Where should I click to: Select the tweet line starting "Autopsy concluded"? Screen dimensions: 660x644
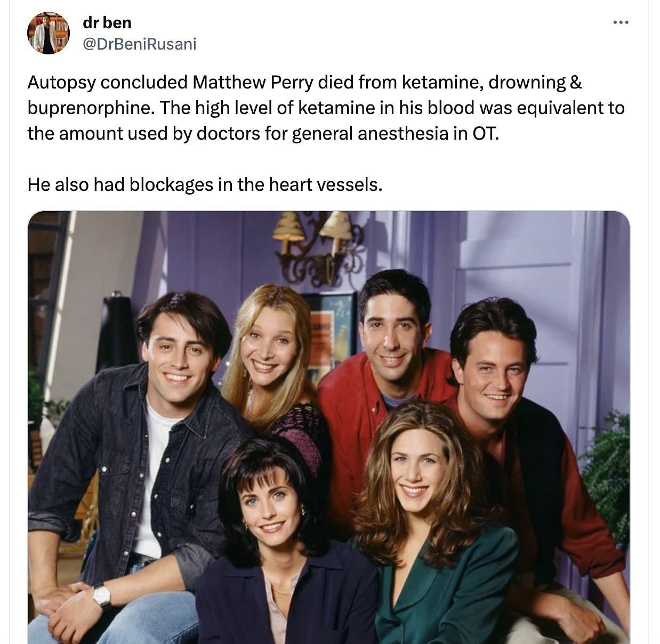[304, 83]
